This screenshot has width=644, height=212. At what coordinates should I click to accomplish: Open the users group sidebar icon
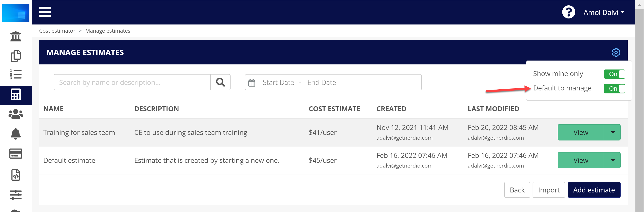click(x=16, y=114)
